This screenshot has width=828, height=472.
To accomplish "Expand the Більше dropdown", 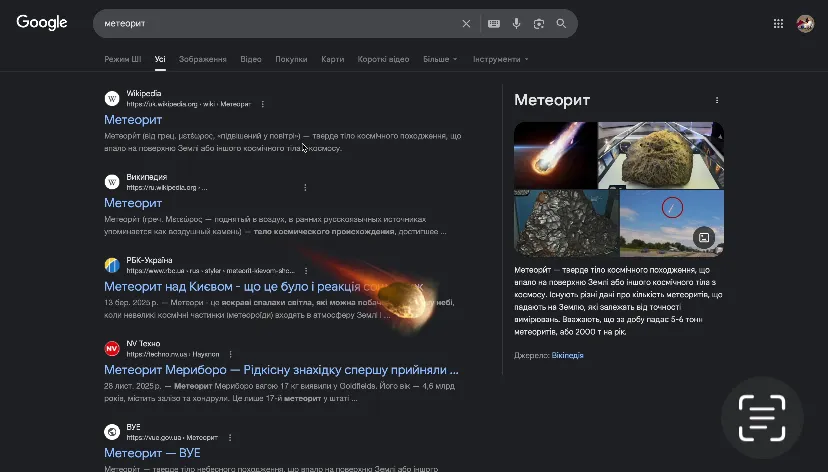I will click(x=440, y=59).
